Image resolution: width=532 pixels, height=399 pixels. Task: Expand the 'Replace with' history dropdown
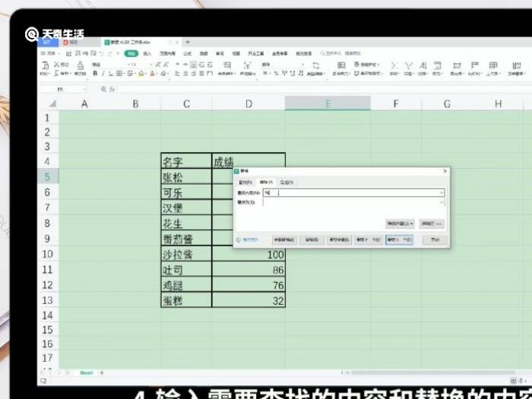pyautogui.click(x=442, y=202)
